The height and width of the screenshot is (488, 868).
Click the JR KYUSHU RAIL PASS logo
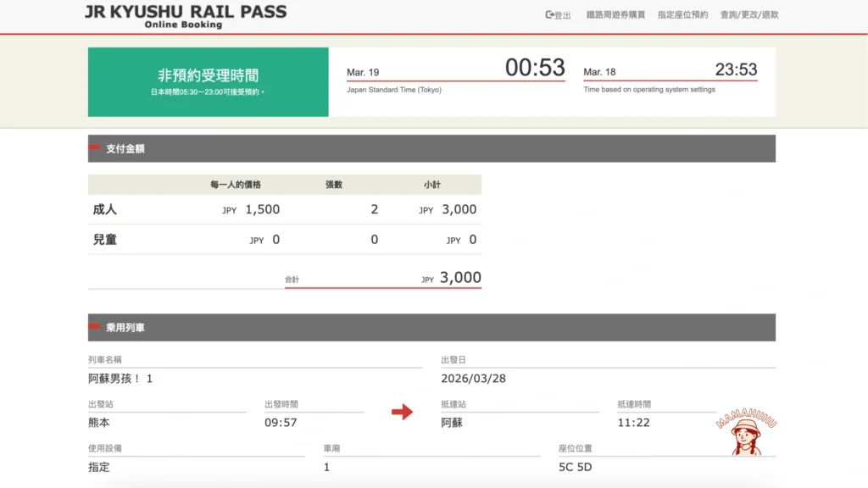(186, 16)
